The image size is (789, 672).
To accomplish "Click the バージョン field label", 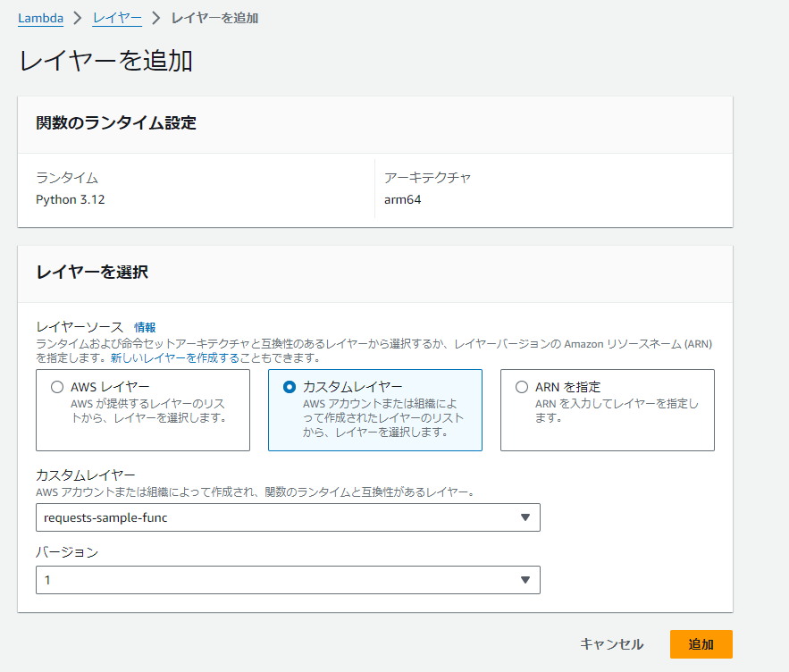I will coord(67,552).
